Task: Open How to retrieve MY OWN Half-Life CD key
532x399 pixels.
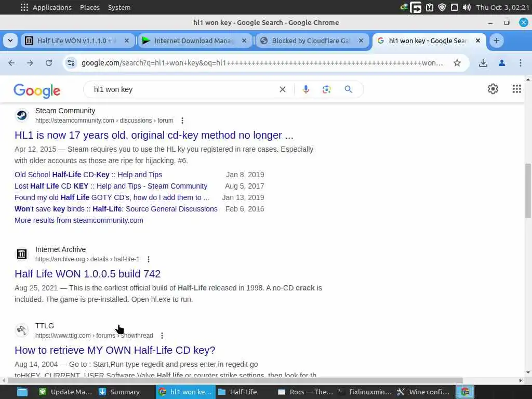Action: [115, 350]
